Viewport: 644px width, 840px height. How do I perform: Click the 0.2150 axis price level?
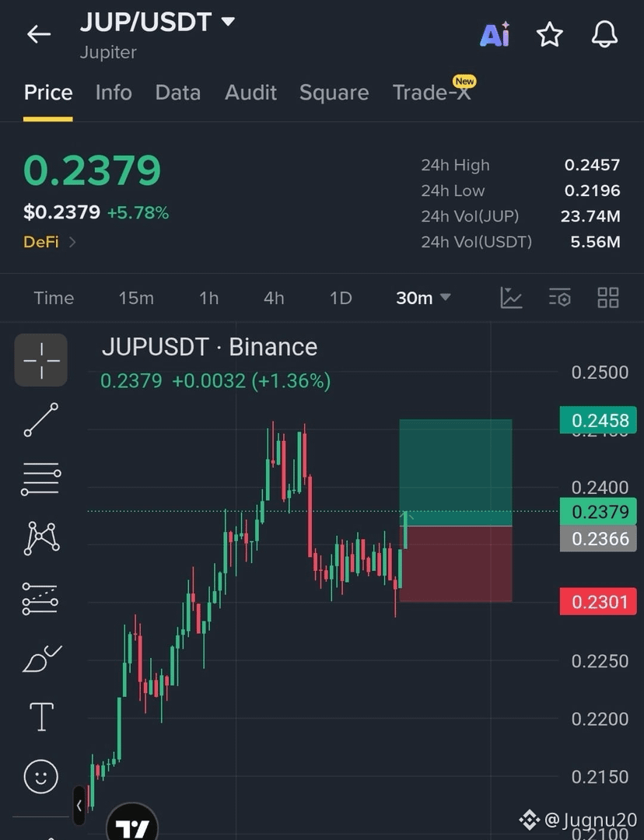pos(600,777)
